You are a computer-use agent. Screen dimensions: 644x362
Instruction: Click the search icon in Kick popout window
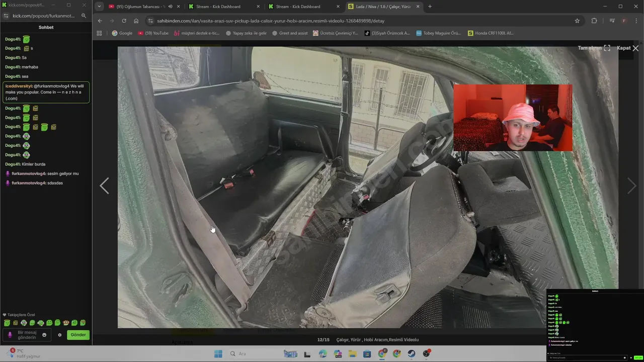pyautogui.click(x=84, y=16)
